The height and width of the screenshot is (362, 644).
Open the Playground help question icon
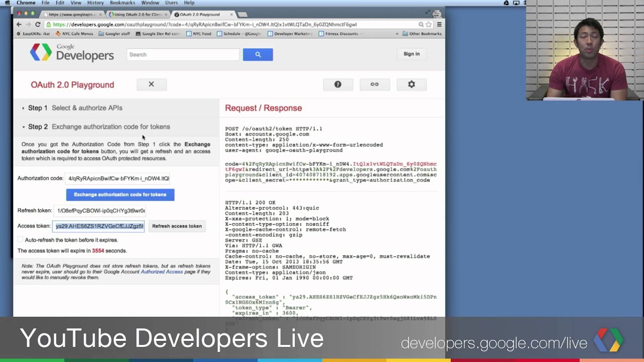click(x=338, y=84)
